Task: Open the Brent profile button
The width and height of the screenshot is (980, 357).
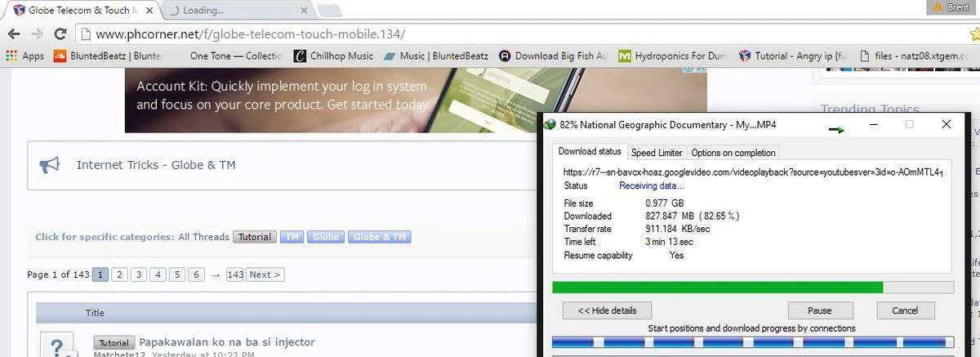Action: [953, 7]
